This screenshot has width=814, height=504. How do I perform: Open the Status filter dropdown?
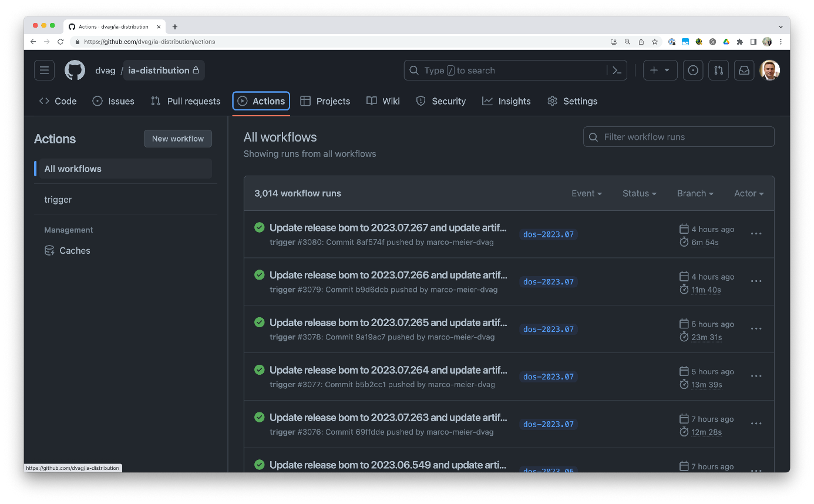click(640, 193)
